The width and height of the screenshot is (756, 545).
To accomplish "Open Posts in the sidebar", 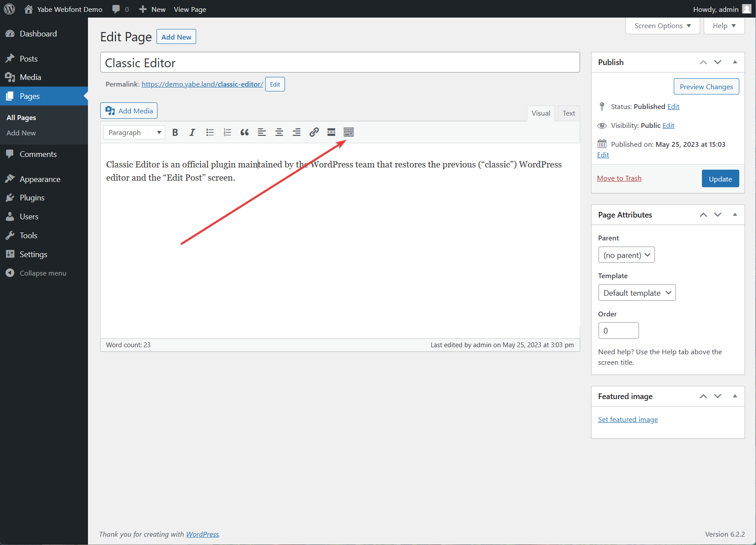I will coord(44,58).
